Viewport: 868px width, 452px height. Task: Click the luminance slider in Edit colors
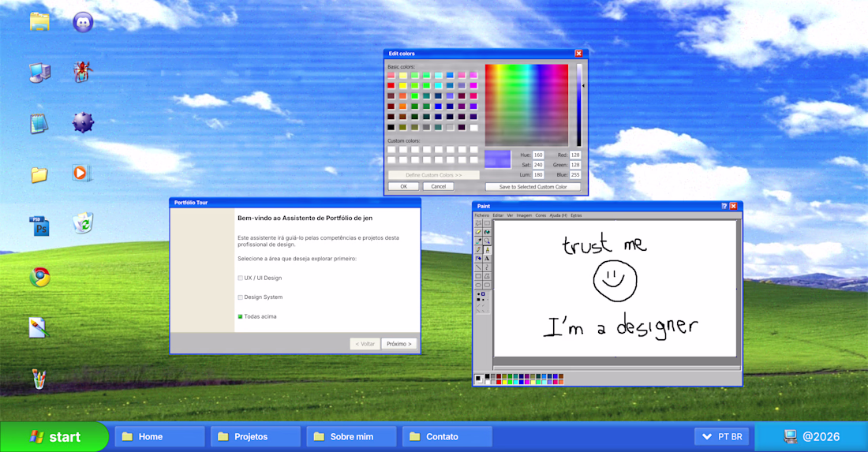pos(579,105)
